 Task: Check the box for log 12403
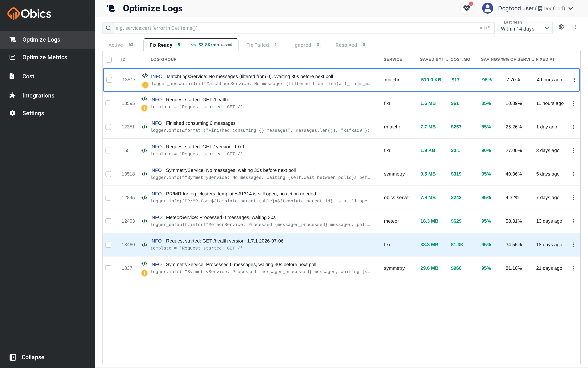108,221
